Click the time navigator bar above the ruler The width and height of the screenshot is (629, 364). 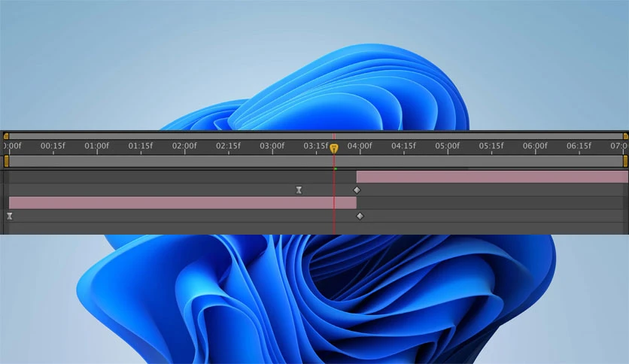[316, 136]
